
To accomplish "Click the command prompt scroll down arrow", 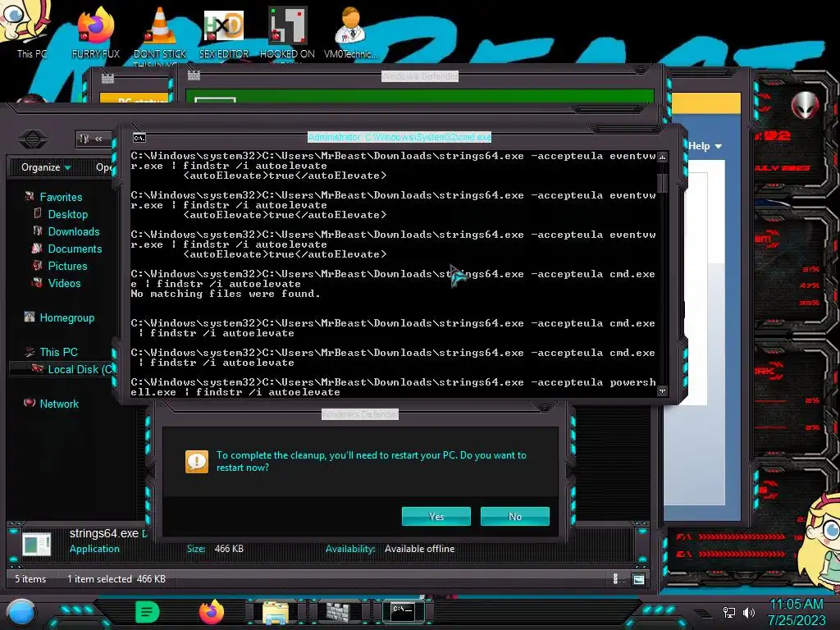I will [x=662, y=390].
